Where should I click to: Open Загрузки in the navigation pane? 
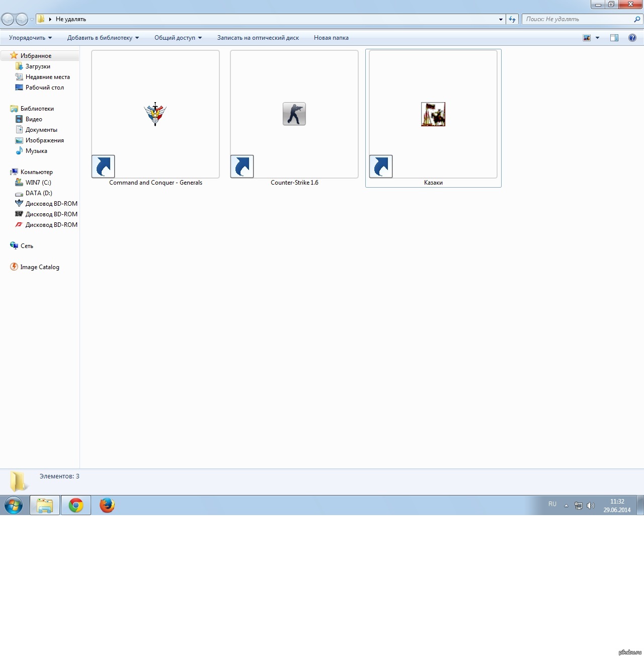coord(38,66)
